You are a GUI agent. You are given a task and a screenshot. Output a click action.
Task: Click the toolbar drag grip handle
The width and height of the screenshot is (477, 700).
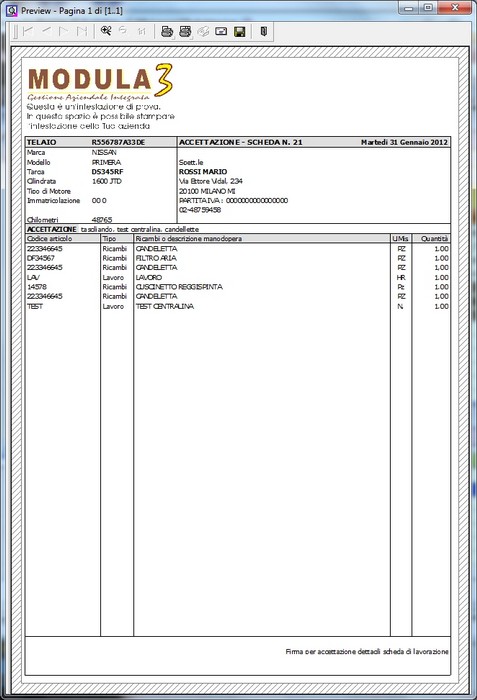16,31
